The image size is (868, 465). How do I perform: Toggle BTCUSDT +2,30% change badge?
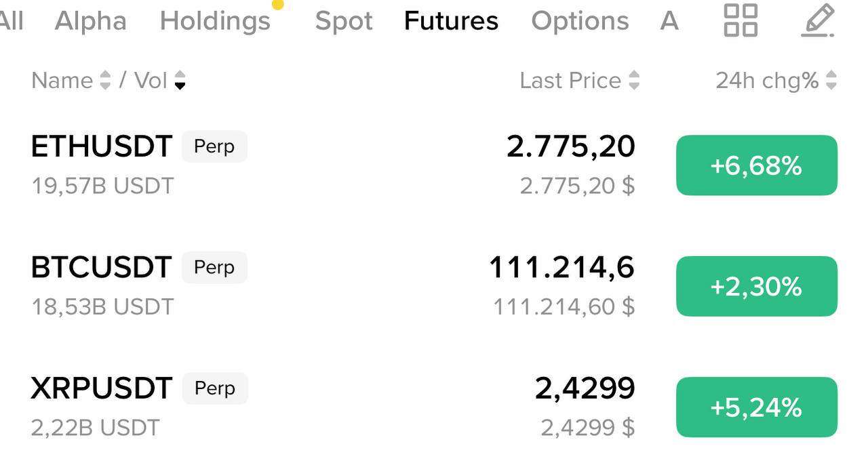[x=756, y=286]
